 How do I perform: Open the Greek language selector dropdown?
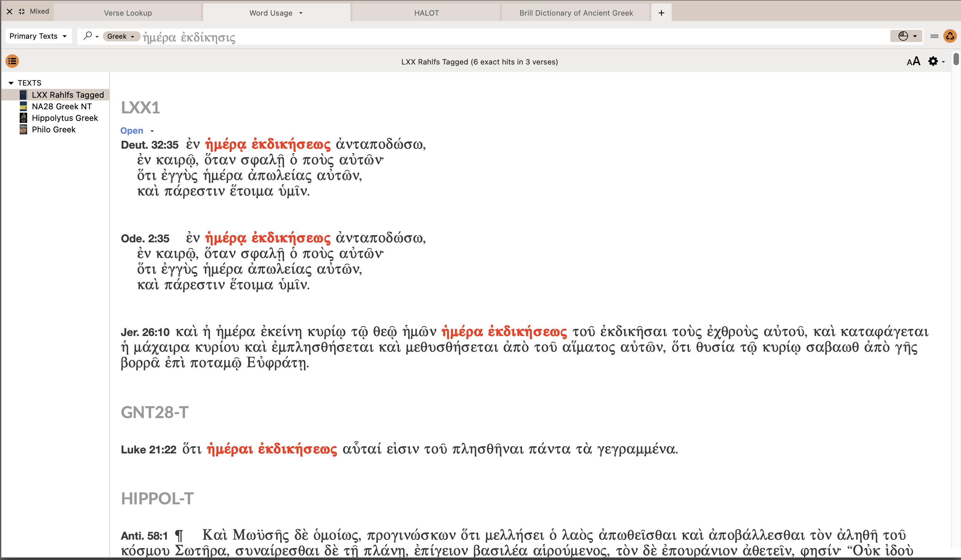tap(121, 36)
